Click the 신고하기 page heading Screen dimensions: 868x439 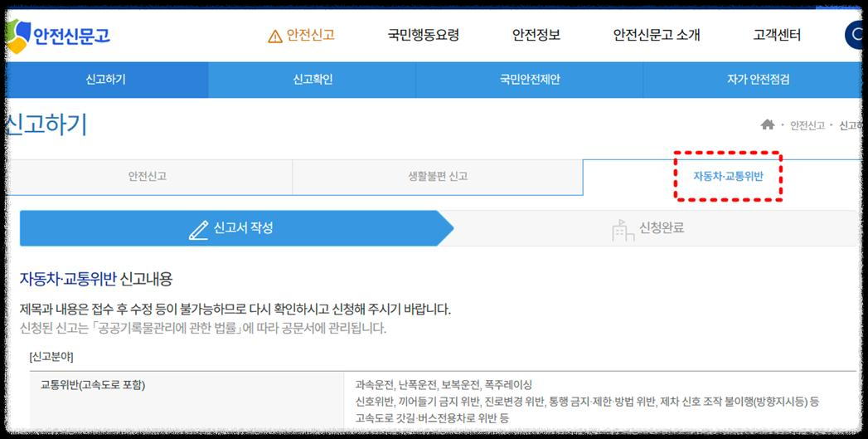click(x=46, y=125)
